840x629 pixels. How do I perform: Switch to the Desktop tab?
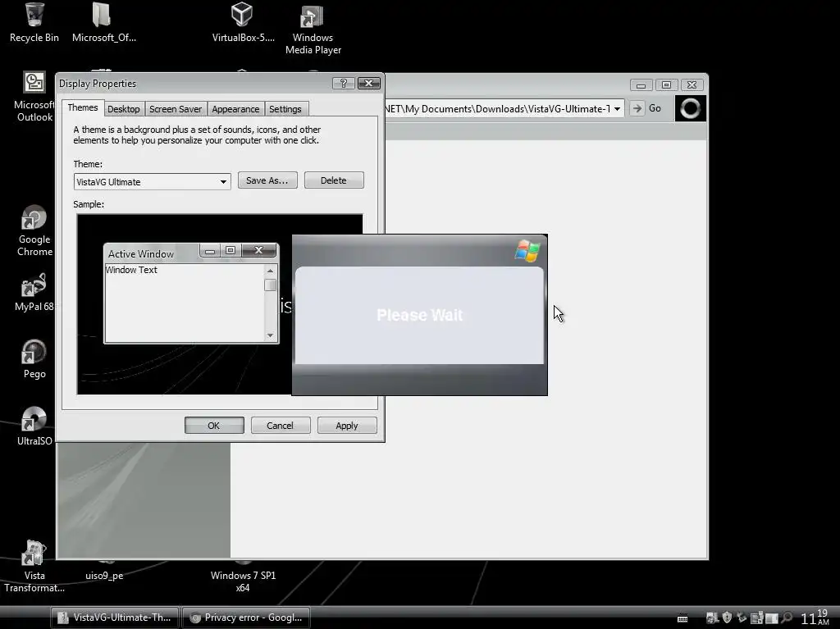click(124, 109)
